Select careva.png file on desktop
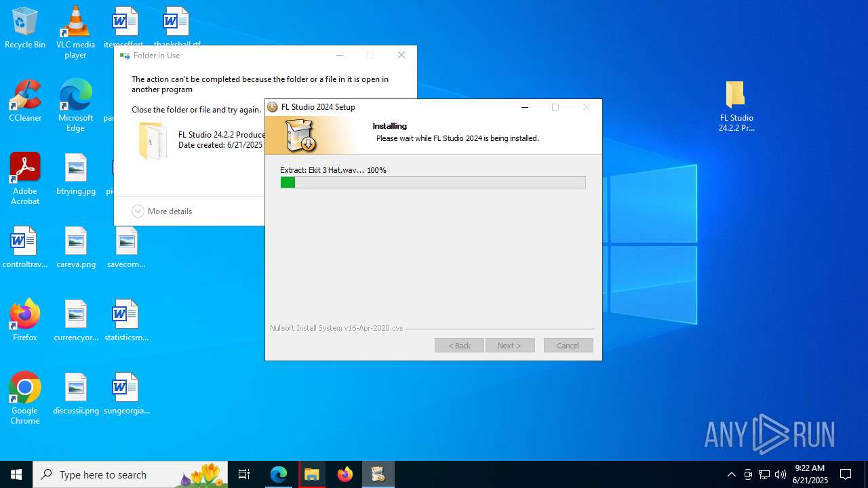This screenshot has width=868, height=488. pos(76,247)
